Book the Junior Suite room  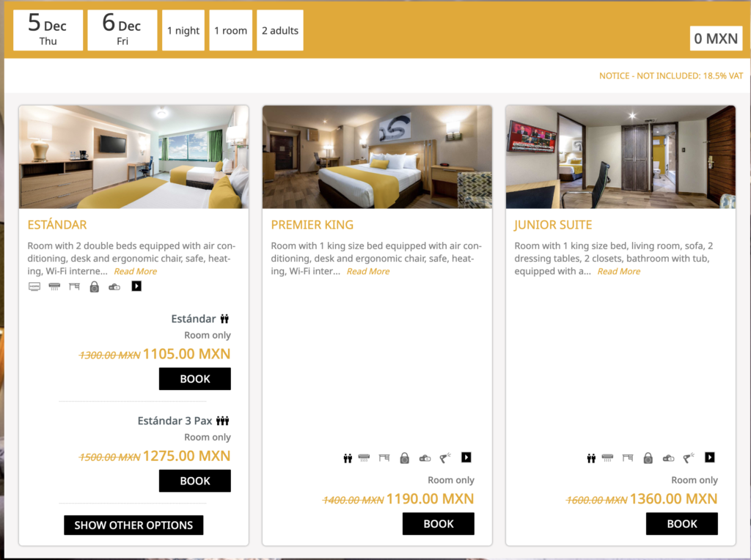point(682,523)
